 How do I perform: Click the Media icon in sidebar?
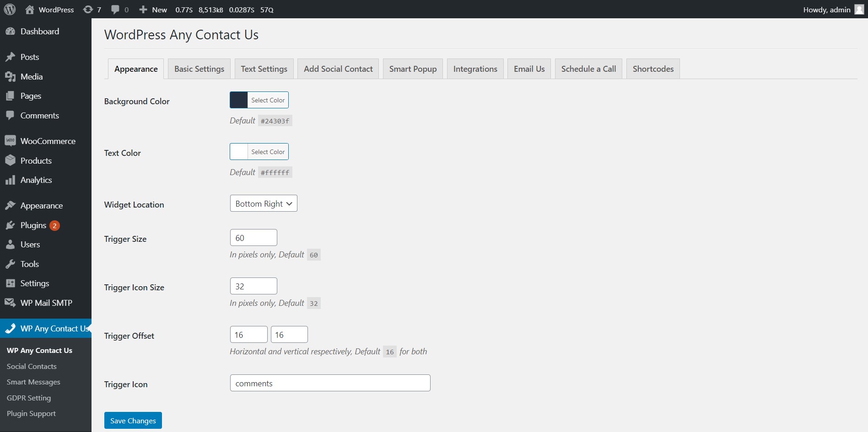(10, 77)
